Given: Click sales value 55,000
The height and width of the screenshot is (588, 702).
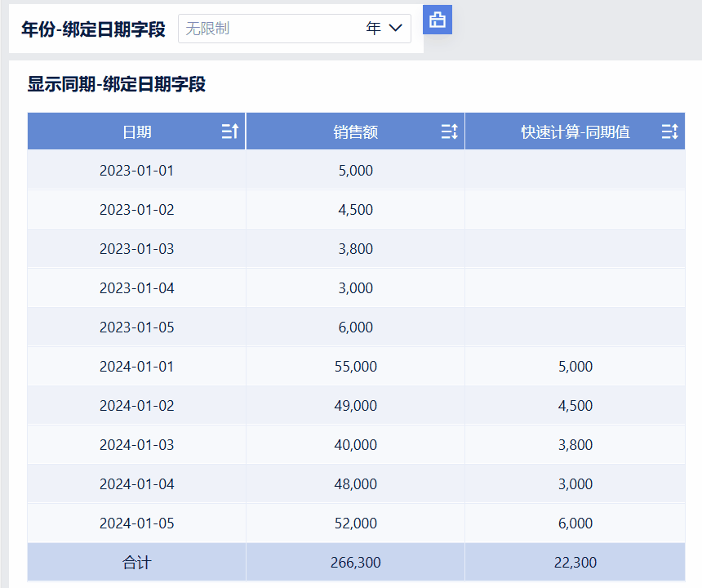Looking at the screenshot, I should (355, 367).
